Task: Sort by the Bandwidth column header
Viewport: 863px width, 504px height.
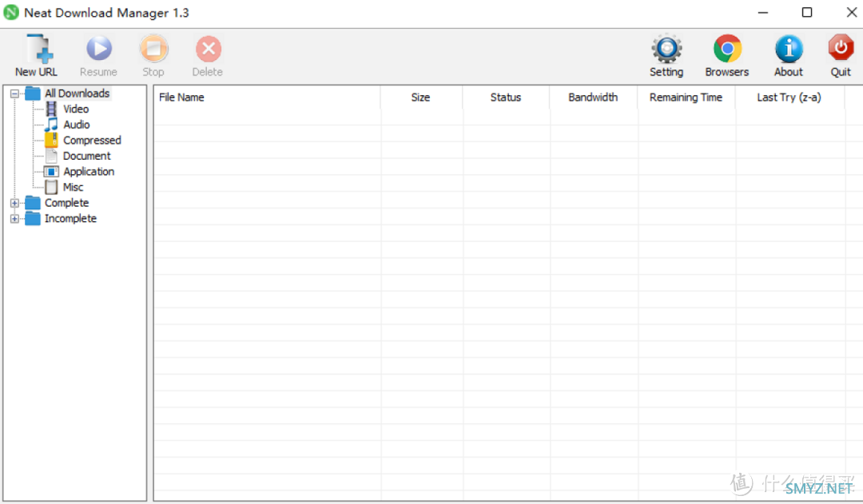Action: tap(593, 97)
